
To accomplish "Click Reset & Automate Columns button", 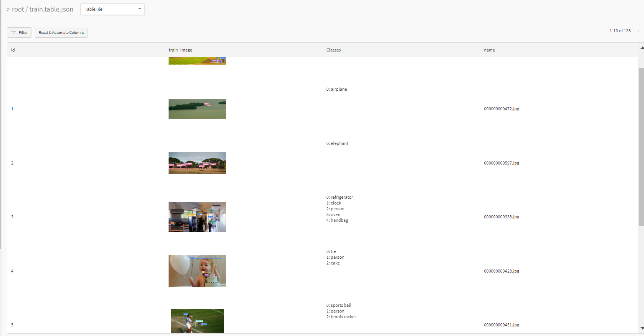I will (61, 33).
